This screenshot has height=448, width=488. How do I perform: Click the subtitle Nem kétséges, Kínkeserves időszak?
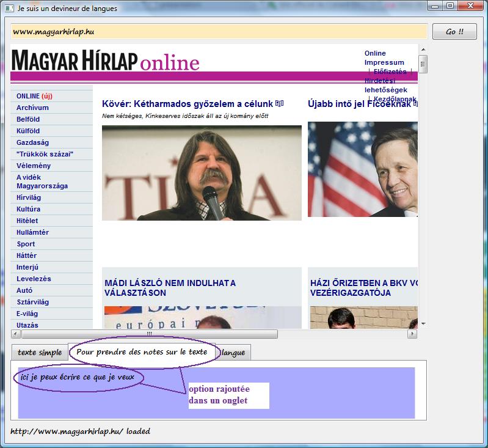pos(185,116)
